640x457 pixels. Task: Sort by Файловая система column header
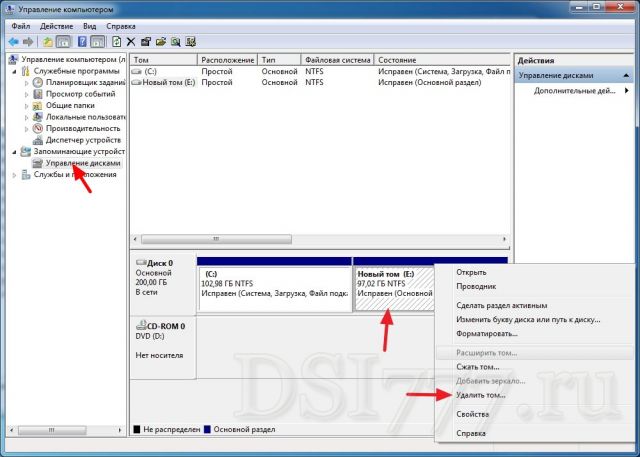pyautogui.click(x=338, y=60)
